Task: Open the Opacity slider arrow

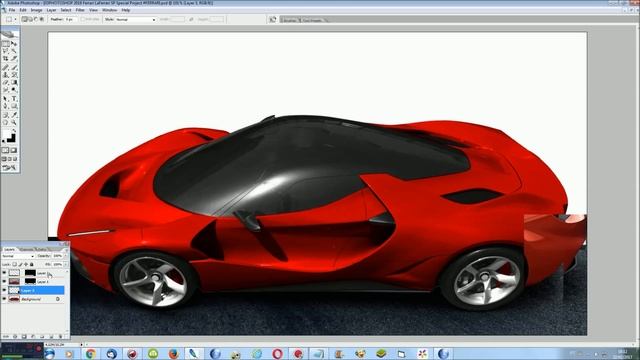Action: 65,256
